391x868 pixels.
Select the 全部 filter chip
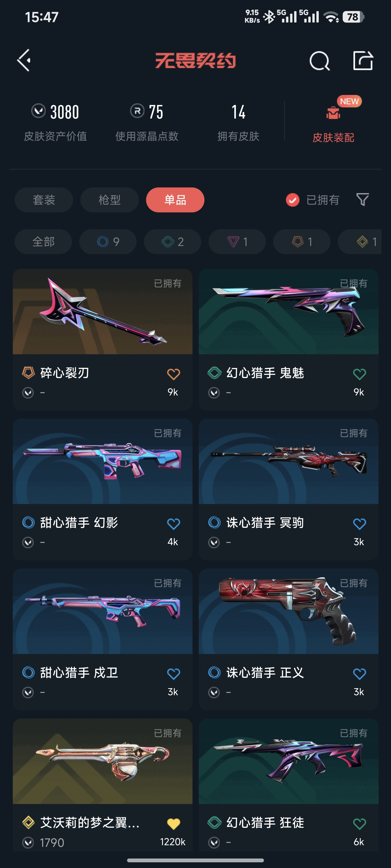tap(43, 242)
